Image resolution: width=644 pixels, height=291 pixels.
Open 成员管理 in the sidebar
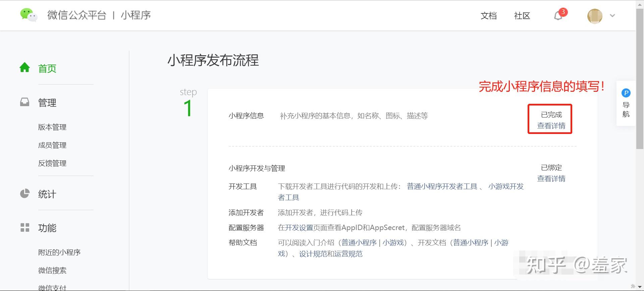[52, 145]
